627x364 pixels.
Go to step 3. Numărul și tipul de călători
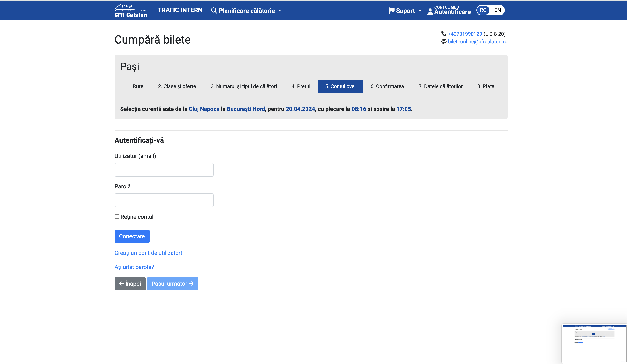point(244,86)
